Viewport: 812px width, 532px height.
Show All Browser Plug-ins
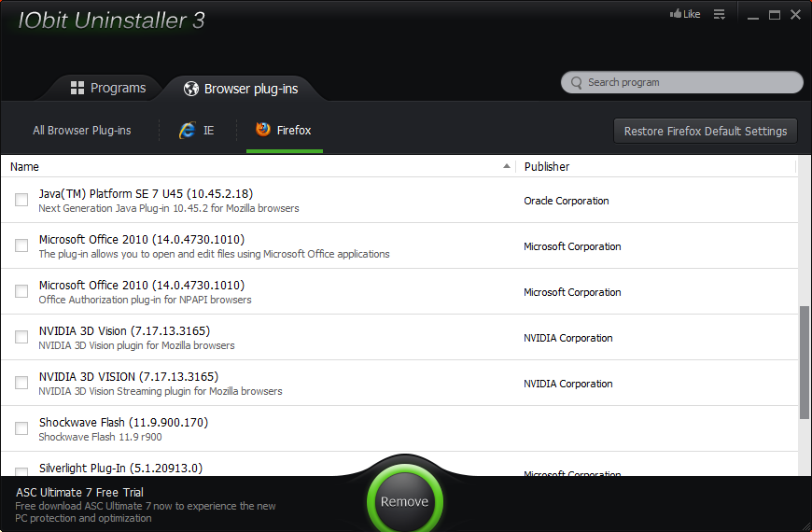pos(82,130)
